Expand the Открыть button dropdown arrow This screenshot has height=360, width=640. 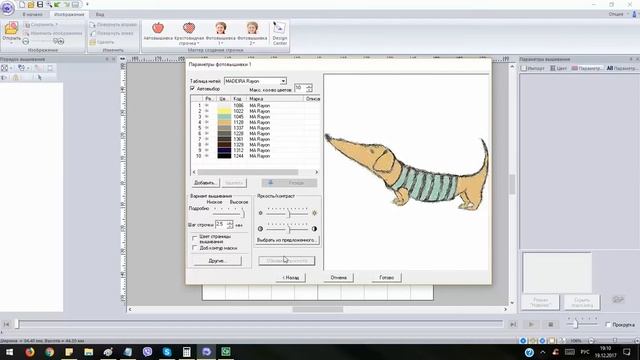[11, 43]
